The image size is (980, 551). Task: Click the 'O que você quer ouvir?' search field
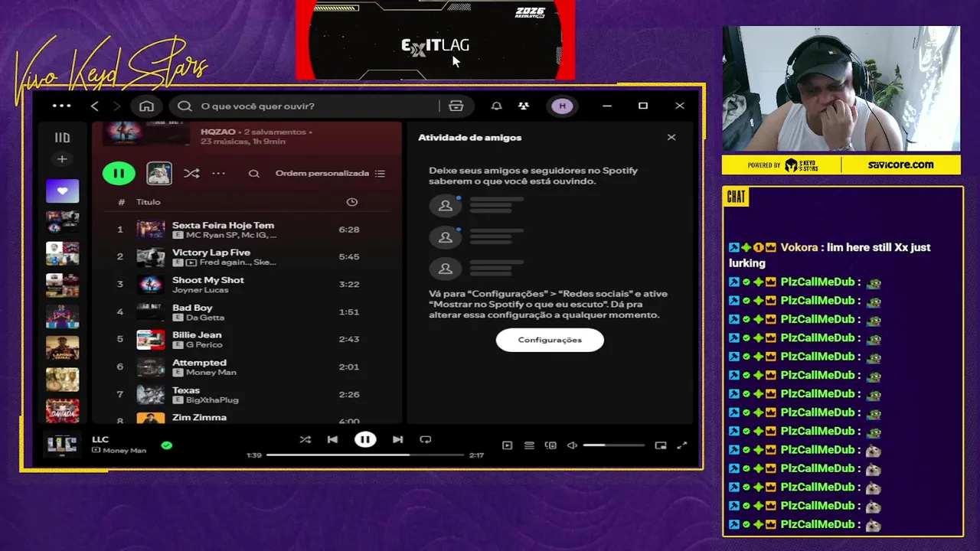pyautogui.click(x=306, y=106)
